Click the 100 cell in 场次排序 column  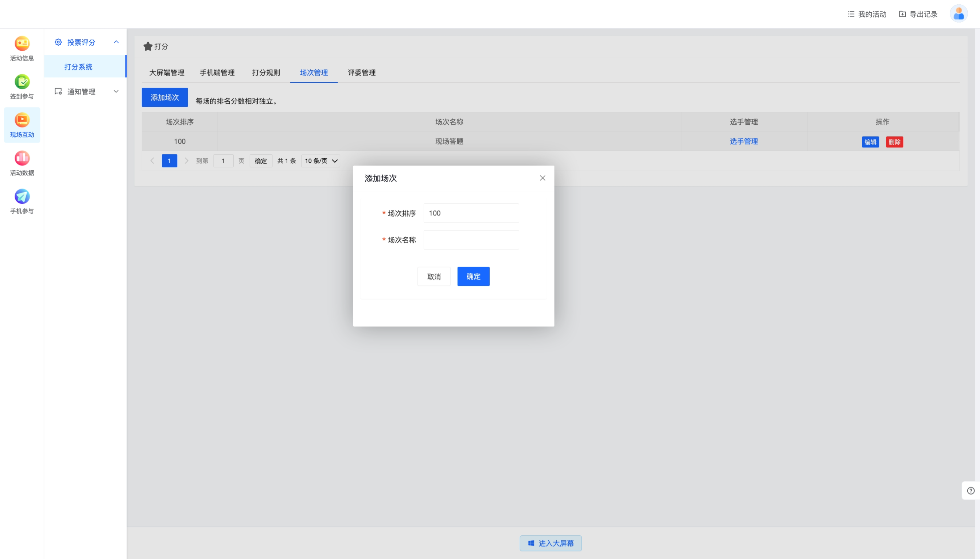pyautogui.click(x=180, y=141)
